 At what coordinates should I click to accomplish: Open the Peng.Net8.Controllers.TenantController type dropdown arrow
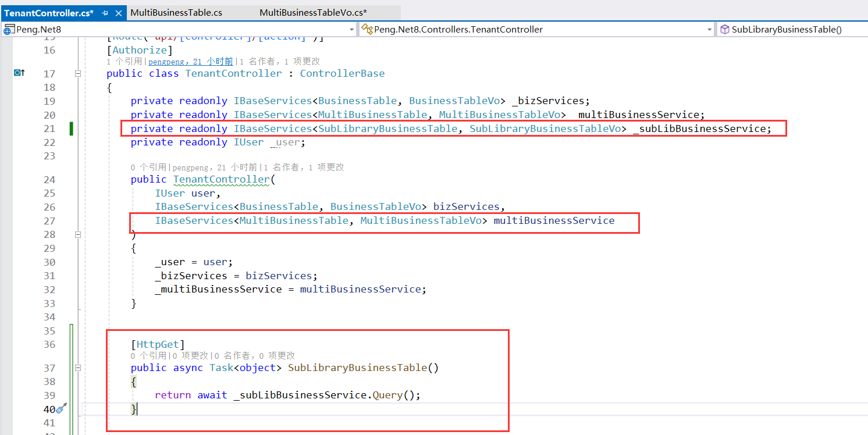[709, 29]
